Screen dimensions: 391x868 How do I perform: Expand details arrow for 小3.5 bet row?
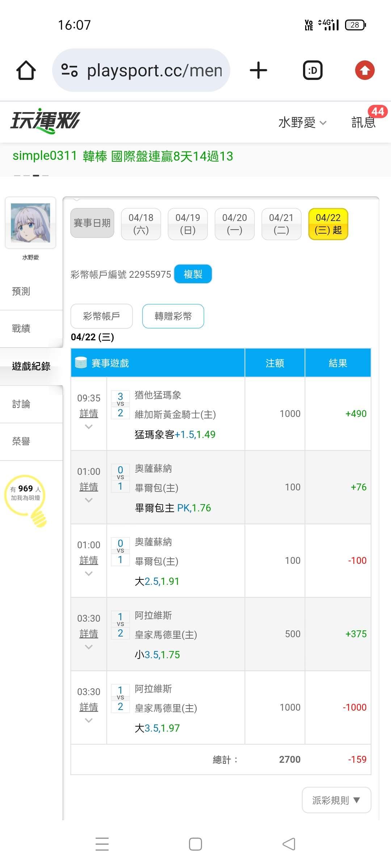89,647
